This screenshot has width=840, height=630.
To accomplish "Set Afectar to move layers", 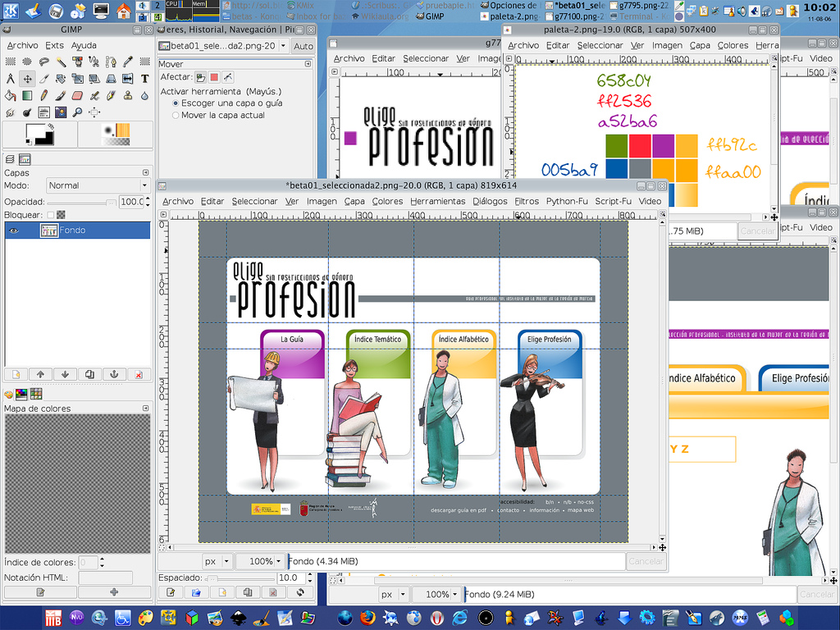I will pos(200,77).
